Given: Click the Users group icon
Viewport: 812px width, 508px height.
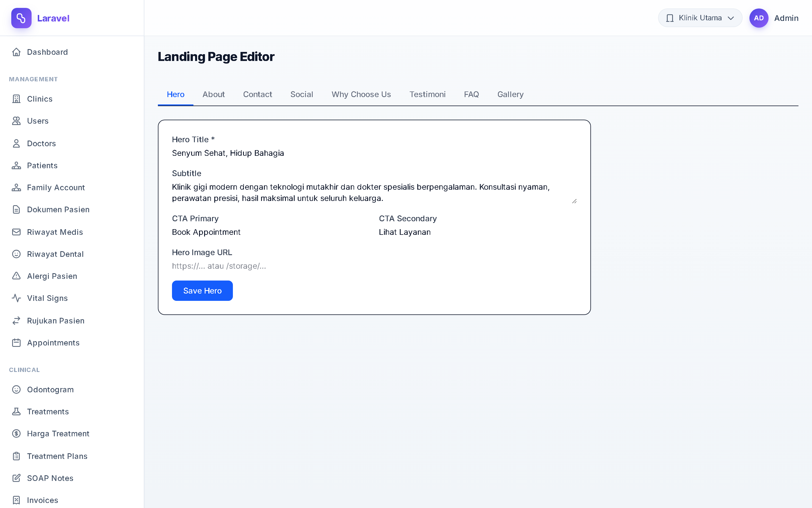Looking at the screenshot, I should pos(16,121).
